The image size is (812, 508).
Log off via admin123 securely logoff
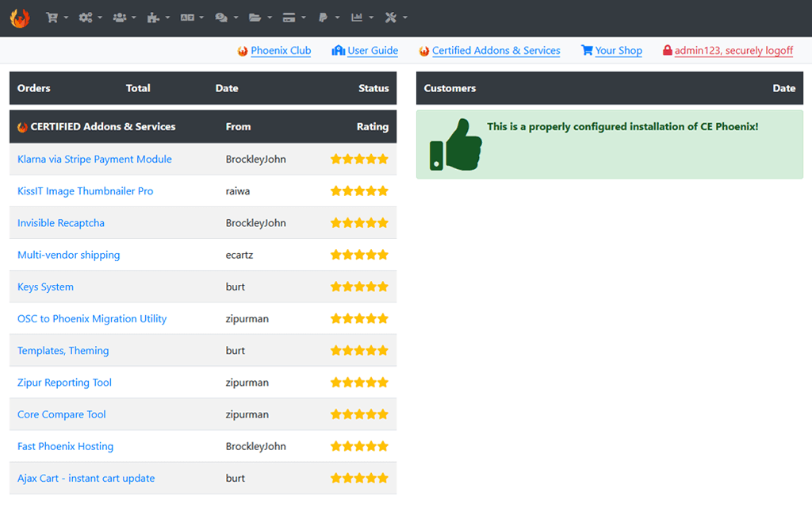coord(733,51)
